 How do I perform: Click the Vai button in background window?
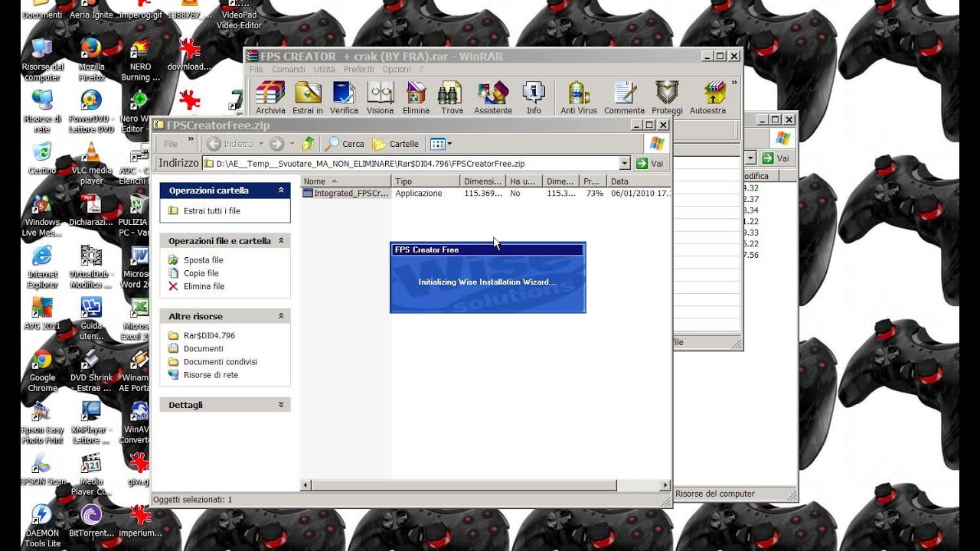pyautogui.click(x=776, y=158)
